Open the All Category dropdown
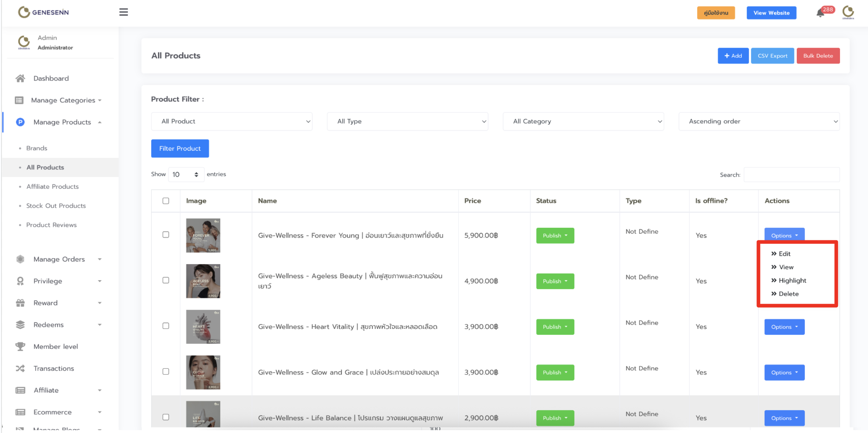868x433 pixels. pyautogui.click(x=583, y=121)
